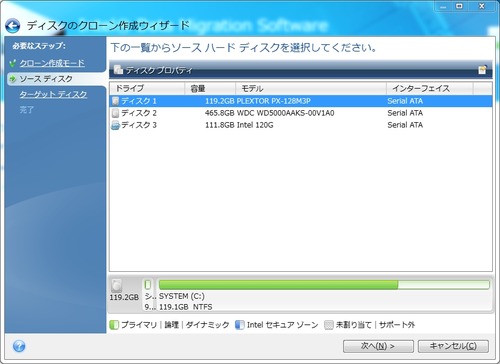The image size is (500, 364).
Task: Open the help question mark icon
Action: (19, 346)
